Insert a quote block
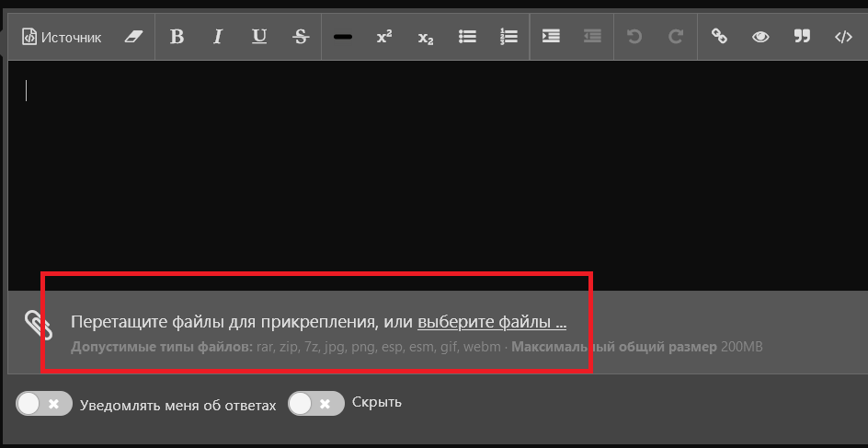Image resolution: width=868 pixels, height=448 pixels. [802, 37]
